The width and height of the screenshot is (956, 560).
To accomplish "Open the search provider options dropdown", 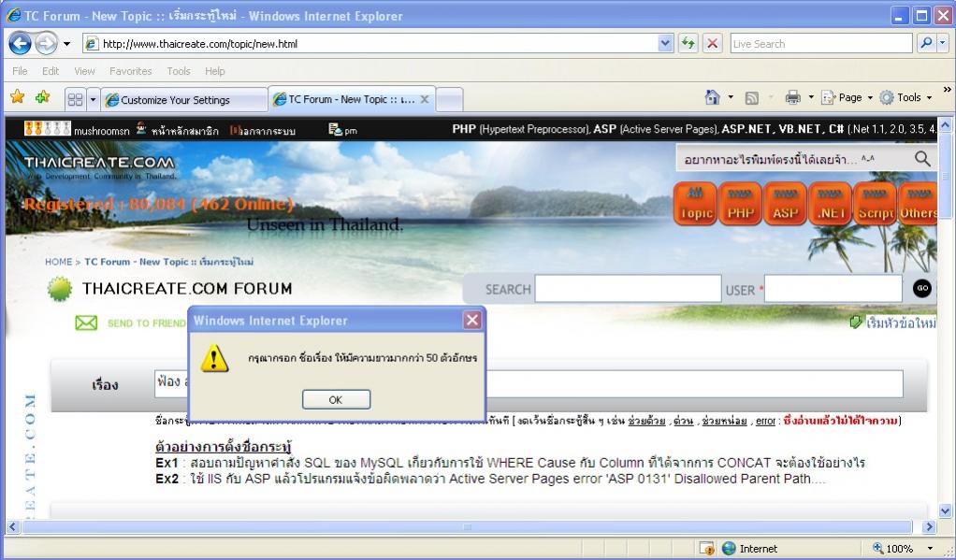I will [943, 43].
